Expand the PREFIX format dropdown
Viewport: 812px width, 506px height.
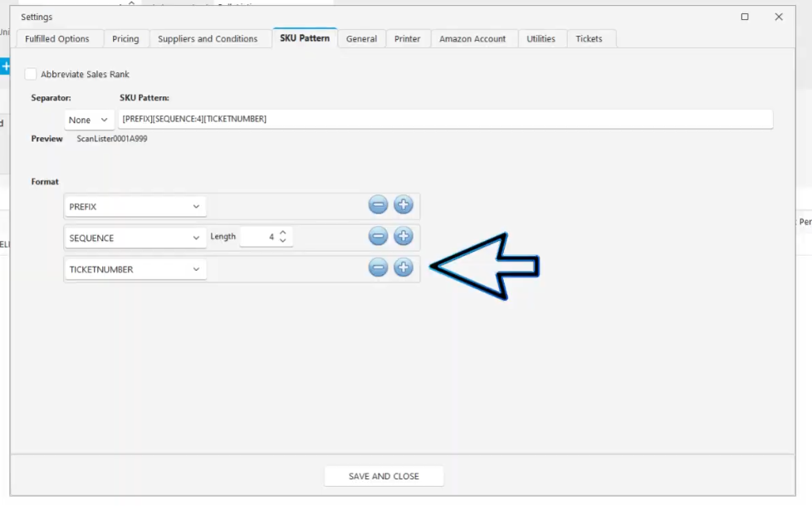pyautogui.click(x=135, y=206)
